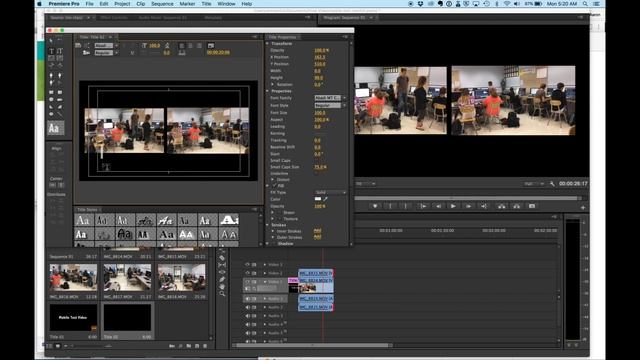640x360 pixels.
Task: Select the horizontal Type tool in Titler
Action: pos(51,51)
